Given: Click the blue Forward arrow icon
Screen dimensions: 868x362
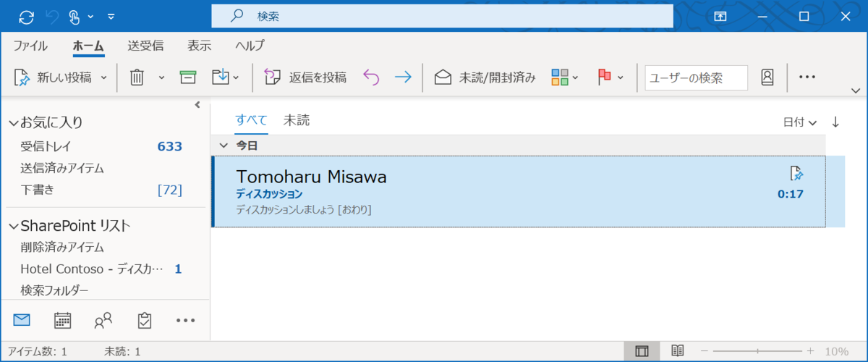Looking at the screenshot, I should tap(403, 77).
